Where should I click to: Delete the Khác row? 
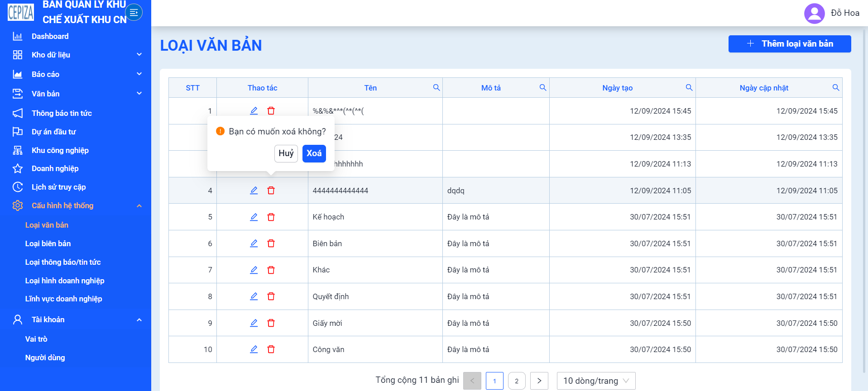(x=271, y=270)
